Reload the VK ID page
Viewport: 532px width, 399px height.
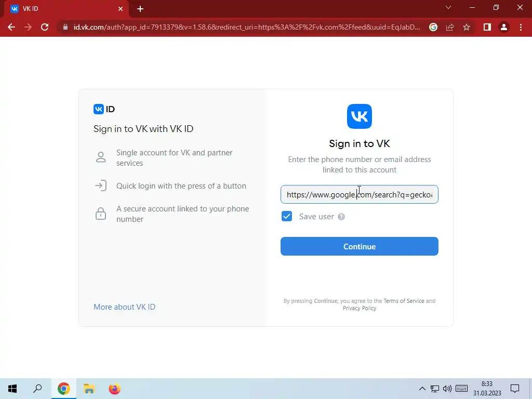pyautogui.click(x=45, y=27)
